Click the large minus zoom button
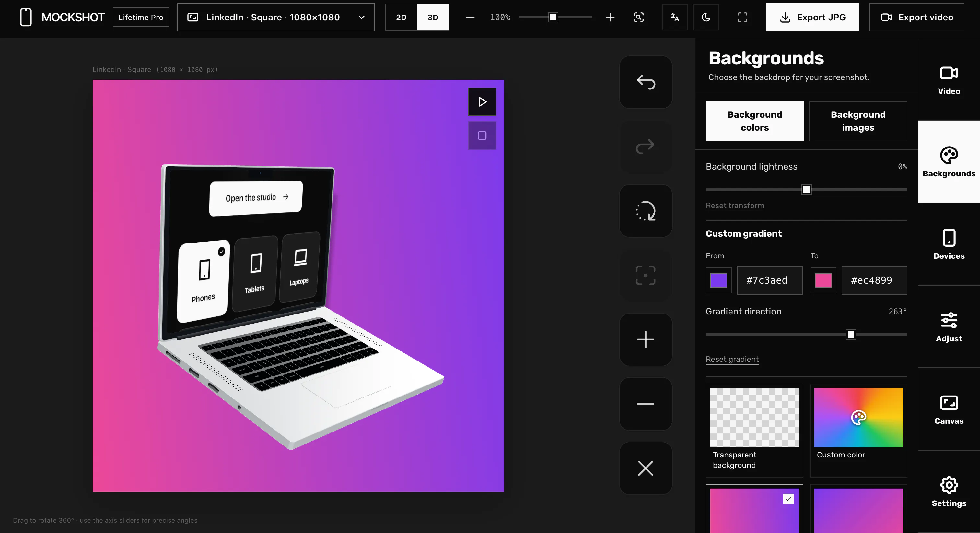 pyautogui.click(x=646, y=404)
